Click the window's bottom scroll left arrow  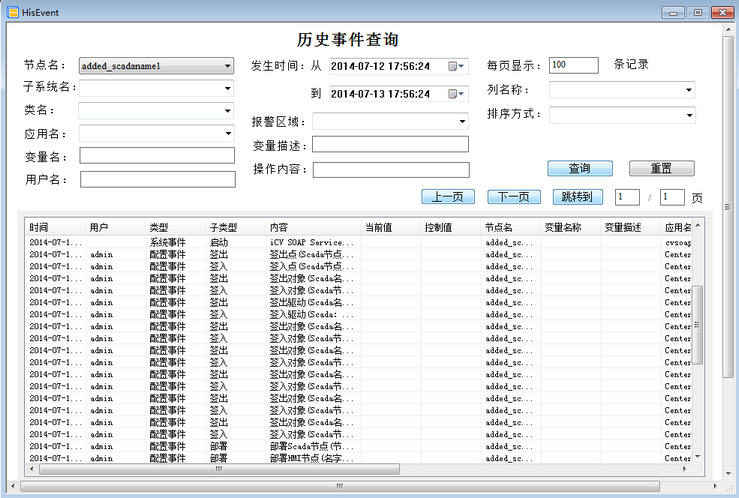click(13, 486)
